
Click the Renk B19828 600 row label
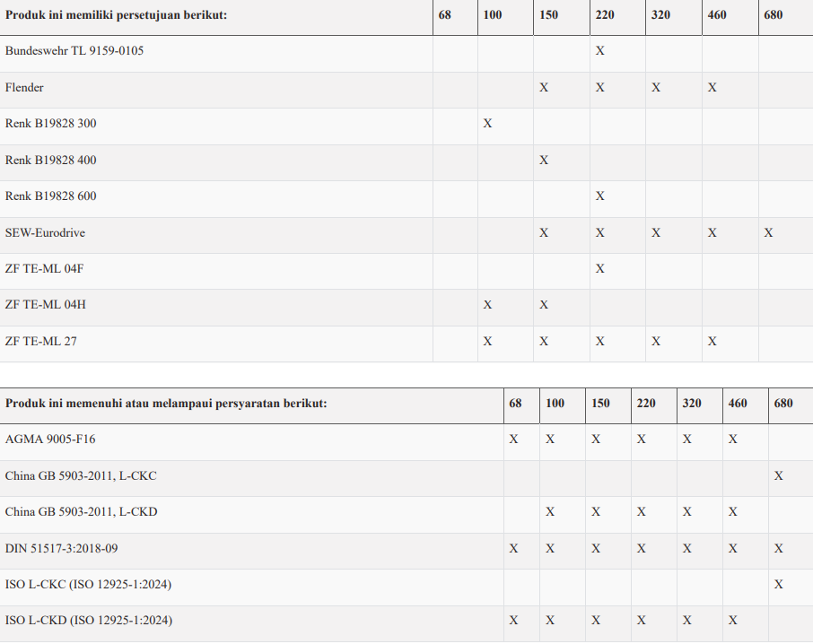point(51,196)
